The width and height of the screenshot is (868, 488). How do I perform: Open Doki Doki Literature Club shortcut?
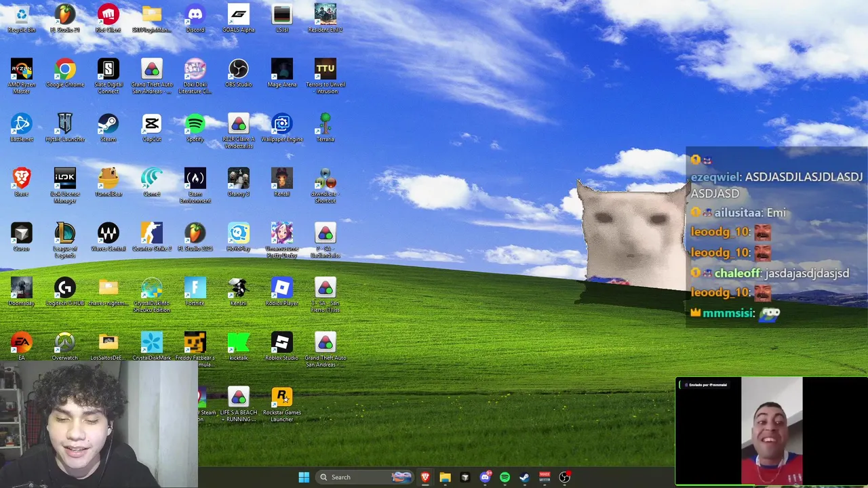point(195,76)
